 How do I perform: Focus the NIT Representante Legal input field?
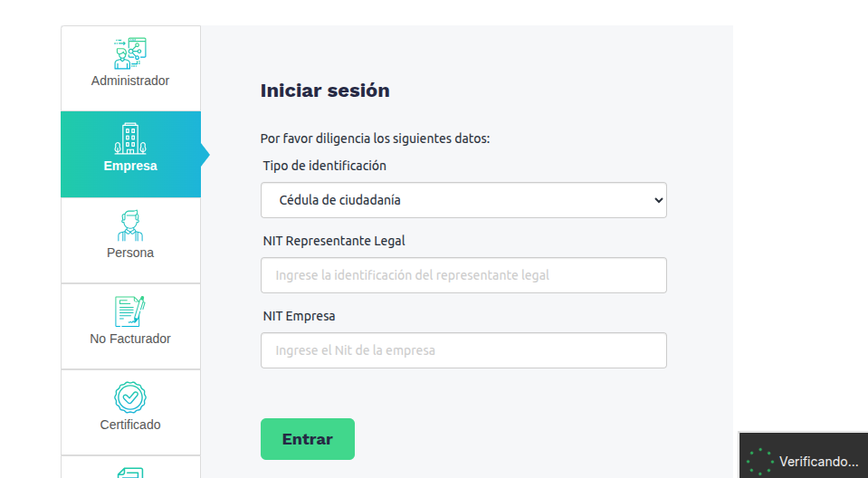coord(463,275)
